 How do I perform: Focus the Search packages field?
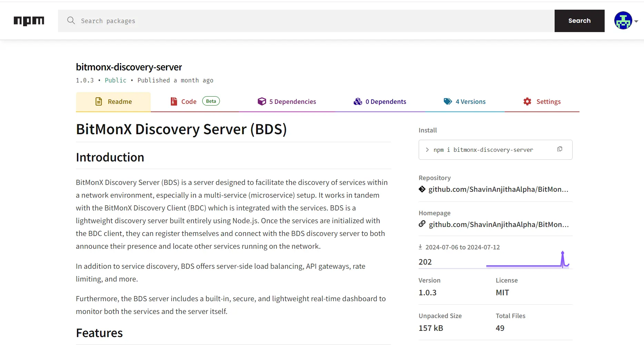306,21
